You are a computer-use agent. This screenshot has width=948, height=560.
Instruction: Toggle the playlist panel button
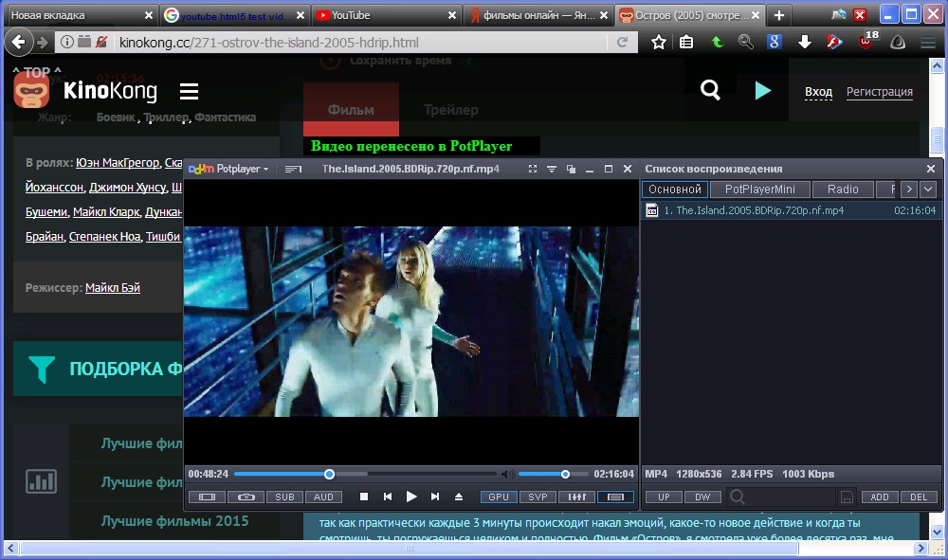(615, 497)
